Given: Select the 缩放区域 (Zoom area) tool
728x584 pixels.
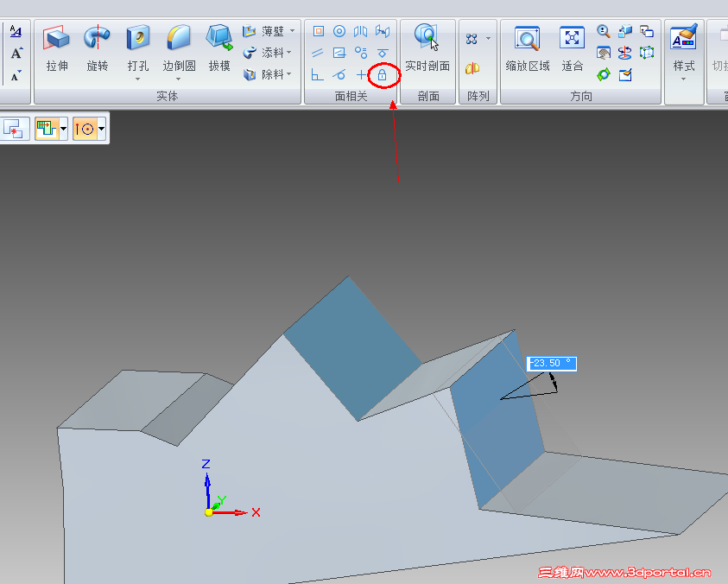Looking at the screenshot, I should click(528, 48).
